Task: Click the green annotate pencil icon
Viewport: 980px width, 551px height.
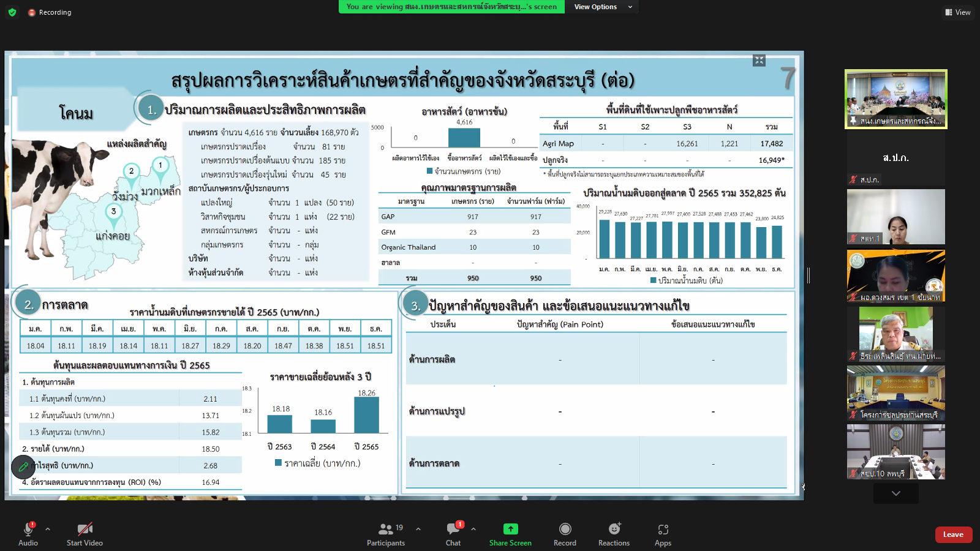Action: tap(23, 467)
